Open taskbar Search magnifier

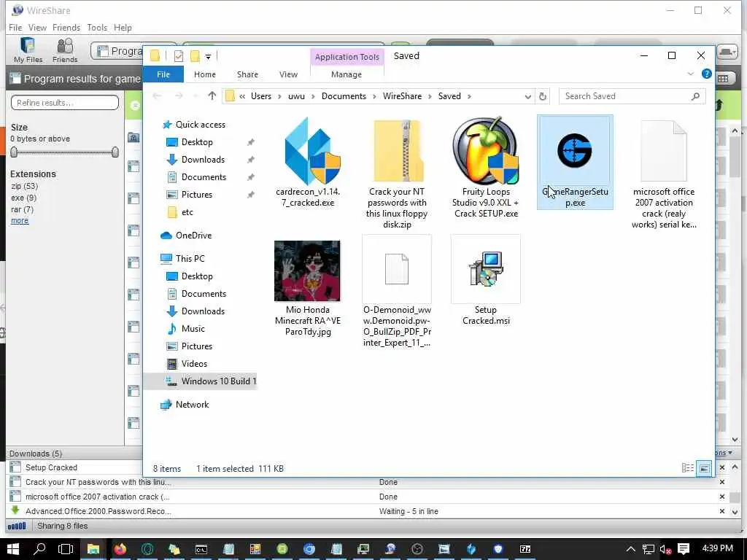click(x=39, y=549)
